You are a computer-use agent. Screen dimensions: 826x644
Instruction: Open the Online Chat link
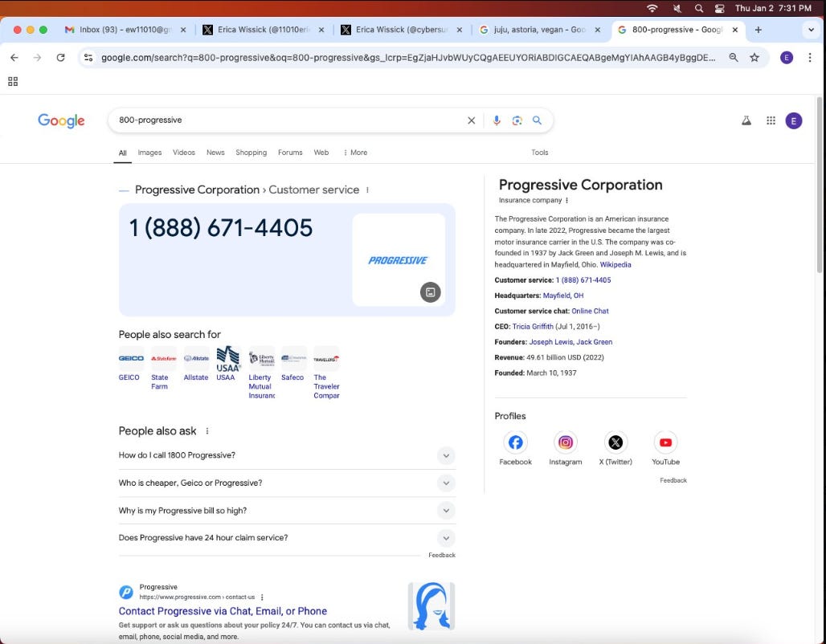point(590,312)
